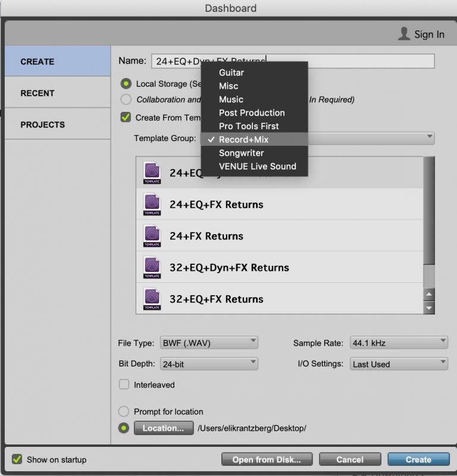Uncheck Show on startup
457x476 pixels.
[17, 459]
